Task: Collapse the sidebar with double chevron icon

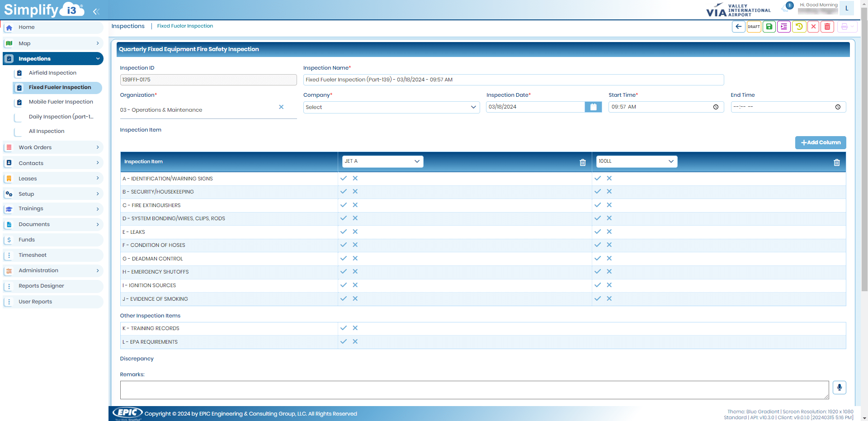Action: pos(96,11)
